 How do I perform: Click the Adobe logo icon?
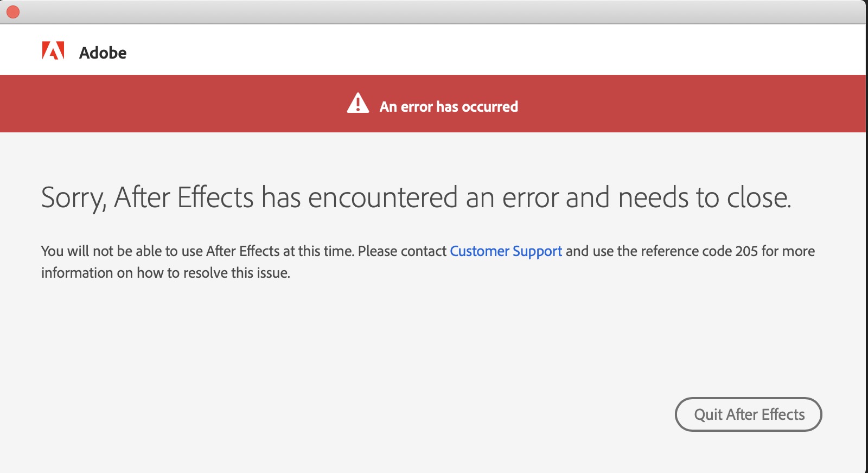coord(53,50)
